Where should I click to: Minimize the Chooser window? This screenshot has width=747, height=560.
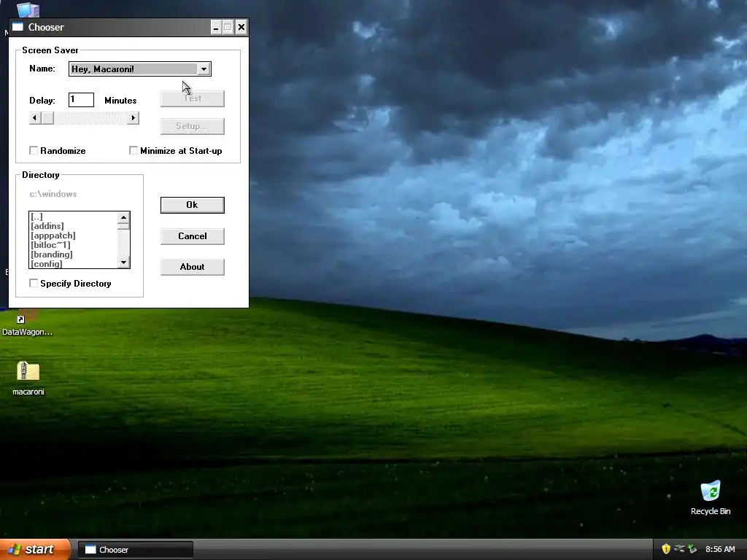click(x=216, y=28)
